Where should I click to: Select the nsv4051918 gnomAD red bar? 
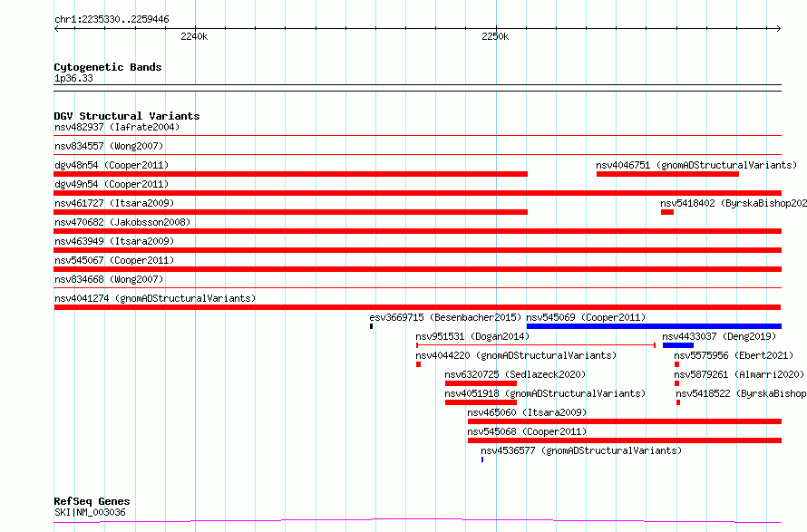tap(481, 402)
